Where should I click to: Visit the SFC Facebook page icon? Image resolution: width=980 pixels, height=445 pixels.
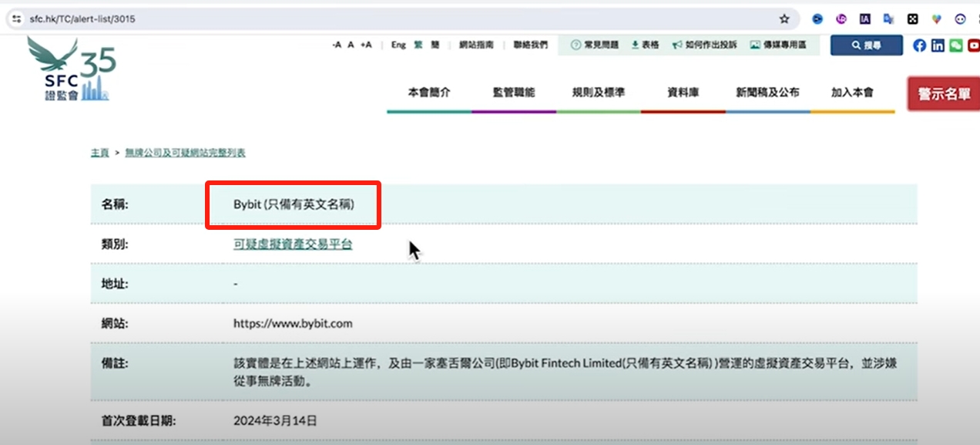click(919, 46)
